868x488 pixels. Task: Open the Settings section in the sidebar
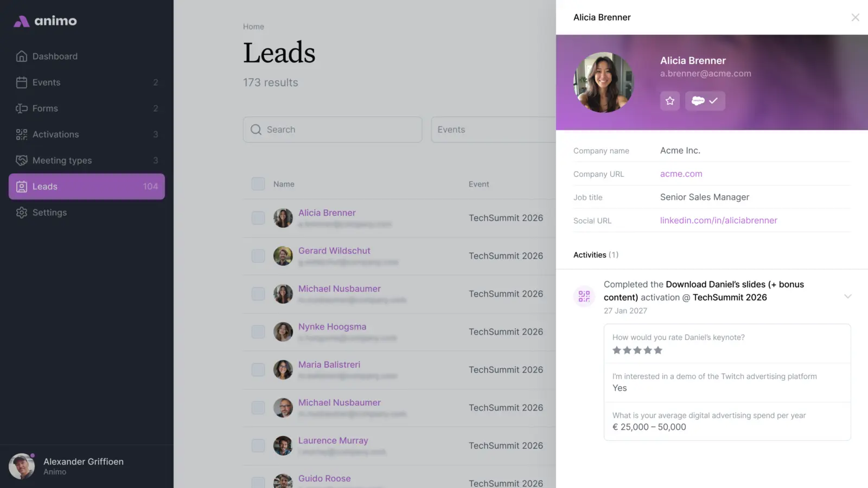pyautogui.click(x=49, y=212)
